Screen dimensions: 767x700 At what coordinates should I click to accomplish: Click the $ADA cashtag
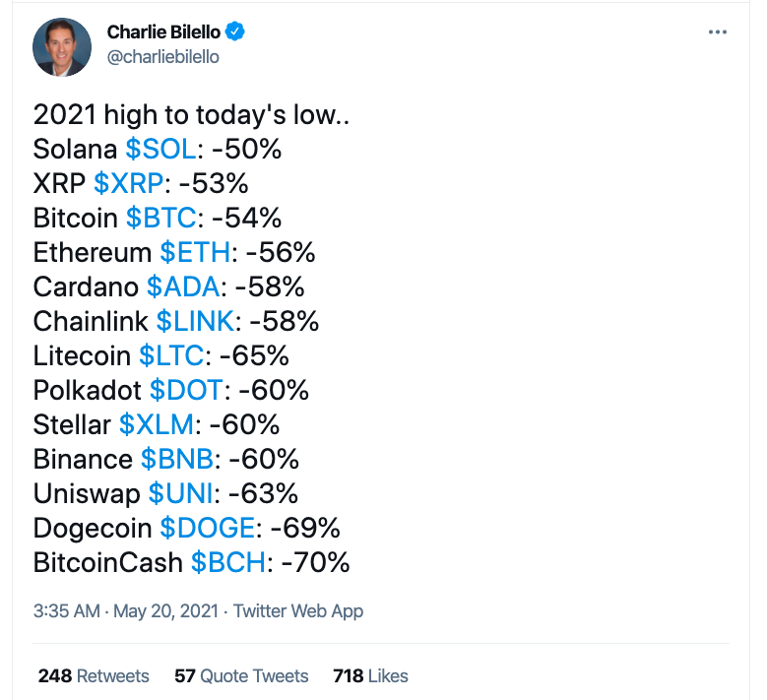pyautogui.click(x=183, y=287)
